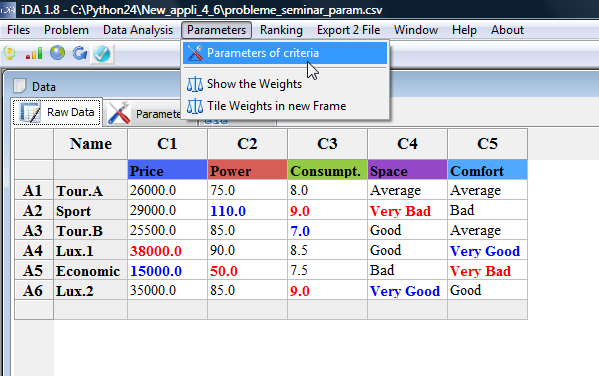Click the Lux.1 name cell
599x376 pixels.
[x=91, y=251]
